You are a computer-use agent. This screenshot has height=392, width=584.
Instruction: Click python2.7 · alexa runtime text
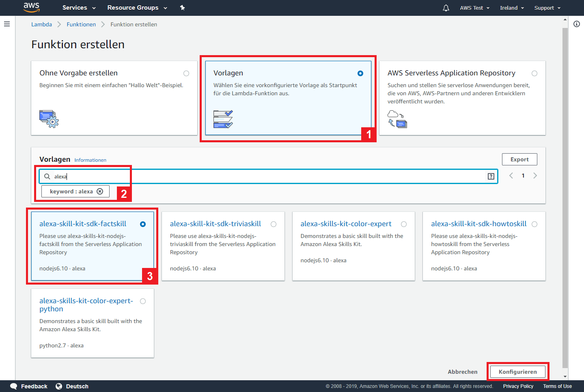(x=62, y=345)
